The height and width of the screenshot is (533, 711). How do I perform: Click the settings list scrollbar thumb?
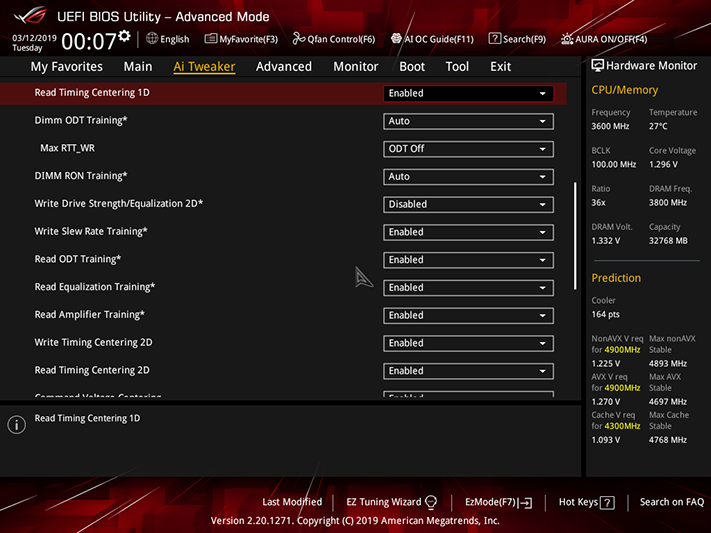(575, 236)
